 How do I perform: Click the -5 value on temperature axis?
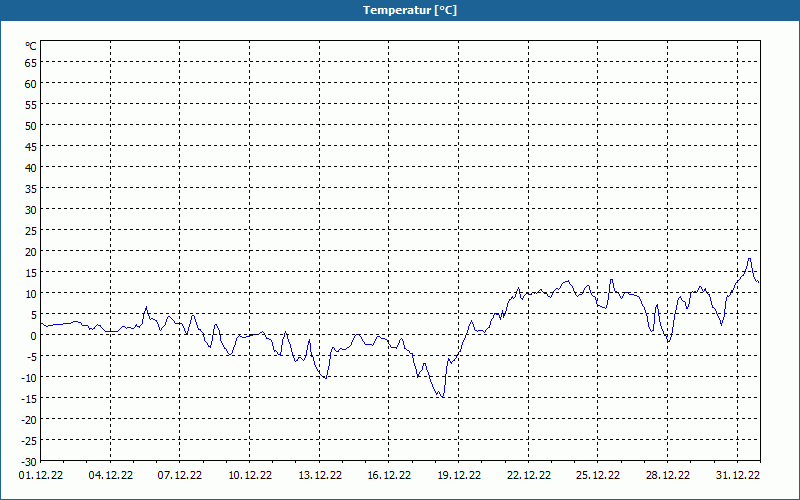pos(32,357)
